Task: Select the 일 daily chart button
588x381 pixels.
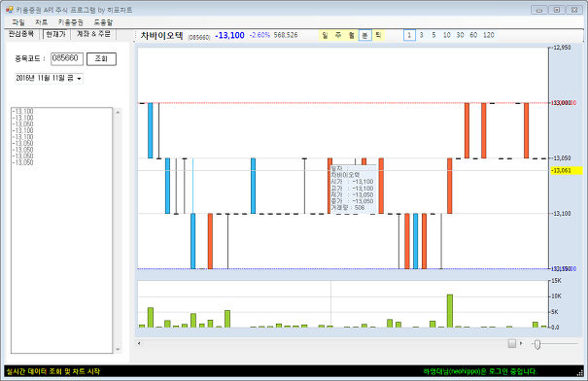Action: click(325, 35)
